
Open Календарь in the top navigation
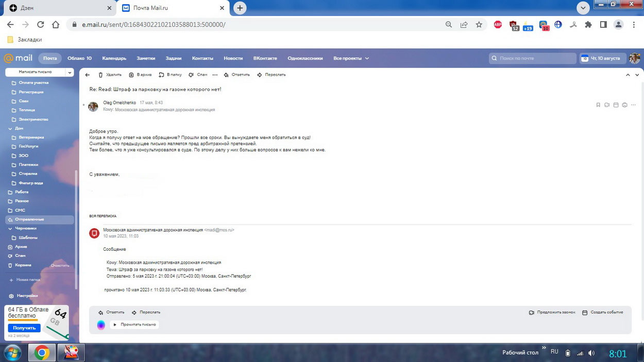coord(114,58)
